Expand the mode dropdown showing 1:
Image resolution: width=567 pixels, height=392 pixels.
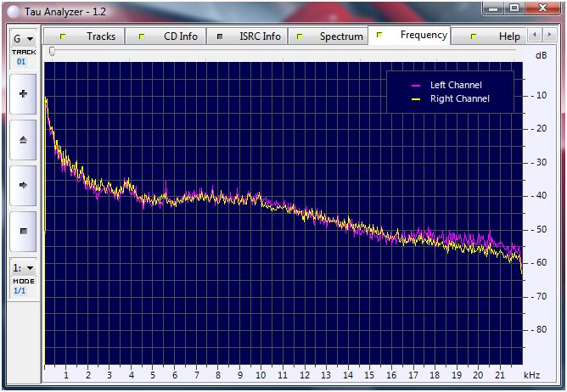[23, 267]
